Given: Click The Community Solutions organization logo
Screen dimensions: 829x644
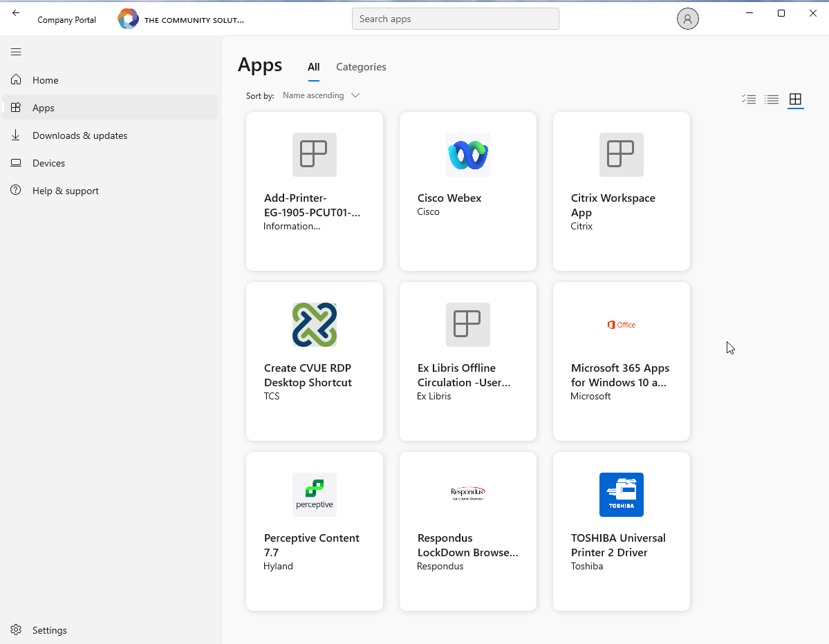Looking at the screenshot, I should pyautogui.click(x=128, y=19).
